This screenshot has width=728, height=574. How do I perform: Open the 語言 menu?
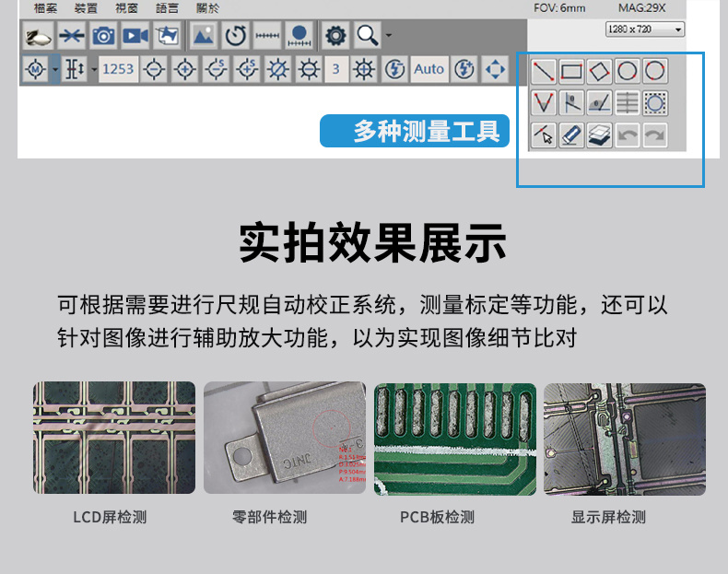[167, 8]
